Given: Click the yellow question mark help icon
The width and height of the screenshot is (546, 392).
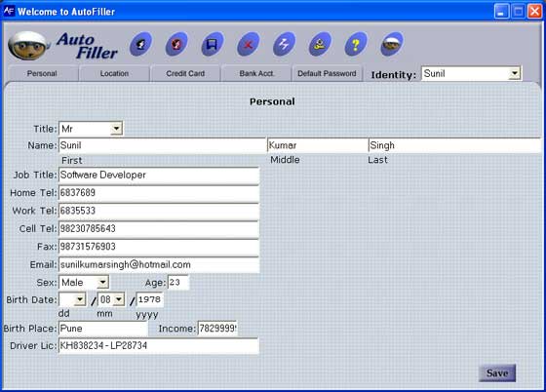Looking at the screenshot, I should tap(356, 44).
